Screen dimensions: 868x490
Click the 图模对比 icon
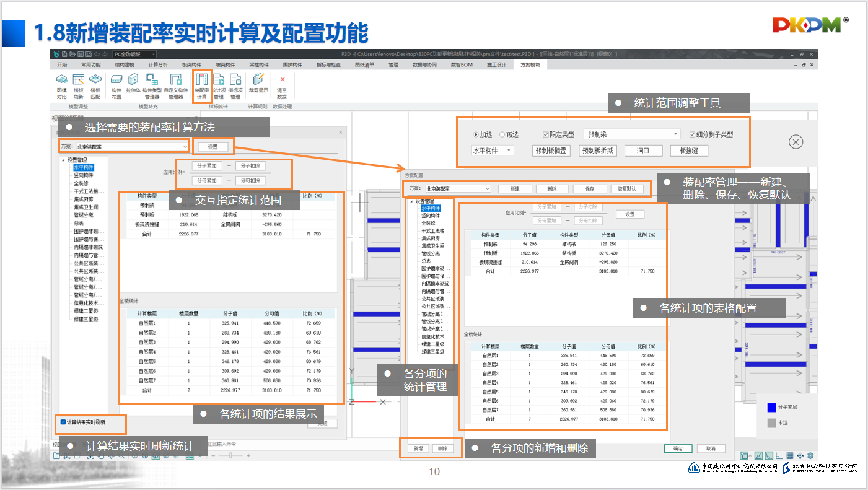(62, 86)
